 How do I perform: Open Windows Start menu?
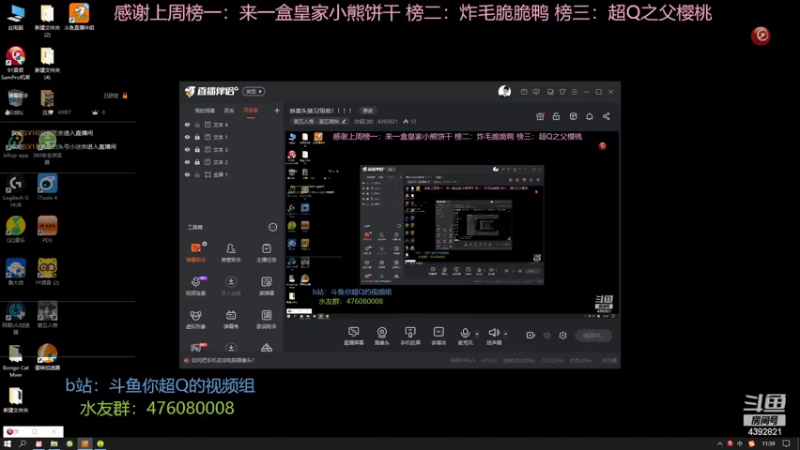coord(7,444)
